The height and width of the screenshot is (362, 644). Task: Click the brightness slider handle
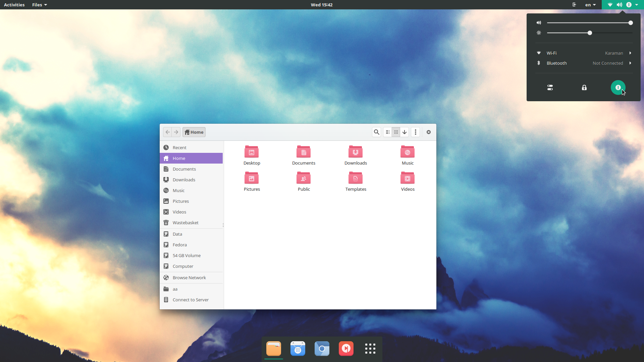590,33
